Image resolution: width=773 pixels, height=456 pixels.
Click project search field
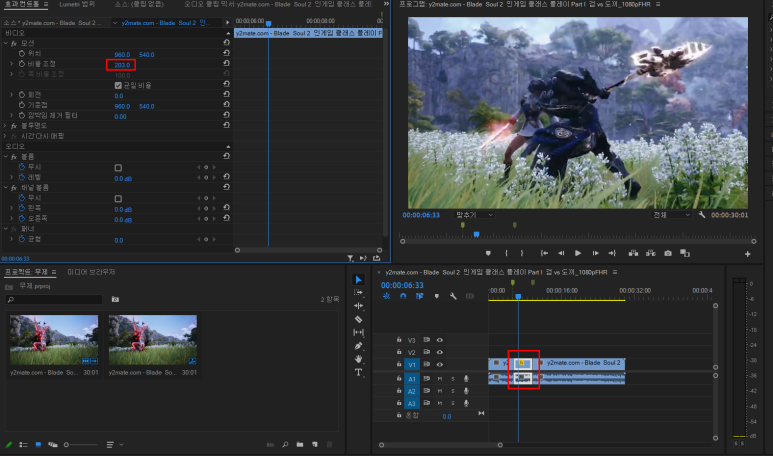[x=54, y=299]
